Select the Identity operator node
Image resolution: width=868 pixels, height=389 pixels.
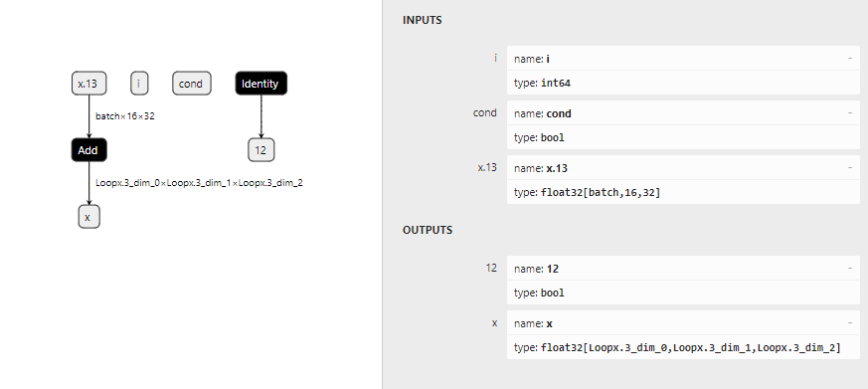coord(260,84)
